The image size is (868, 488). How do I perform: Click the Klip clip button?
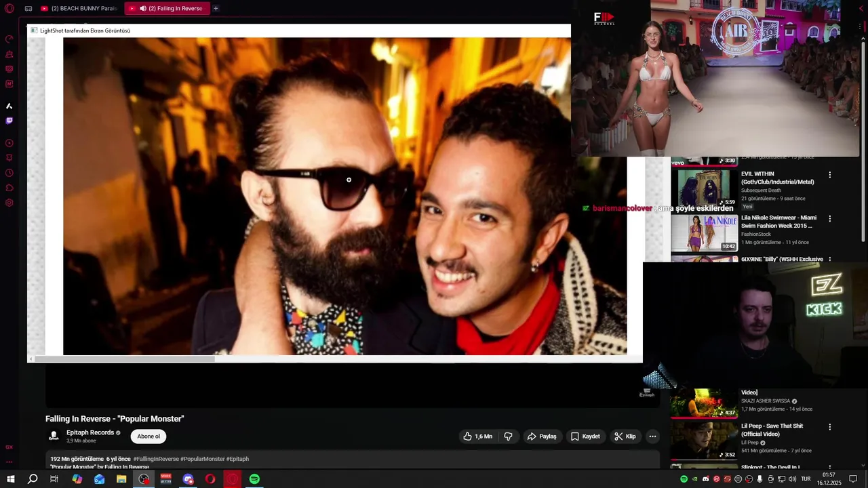point(625,436)
